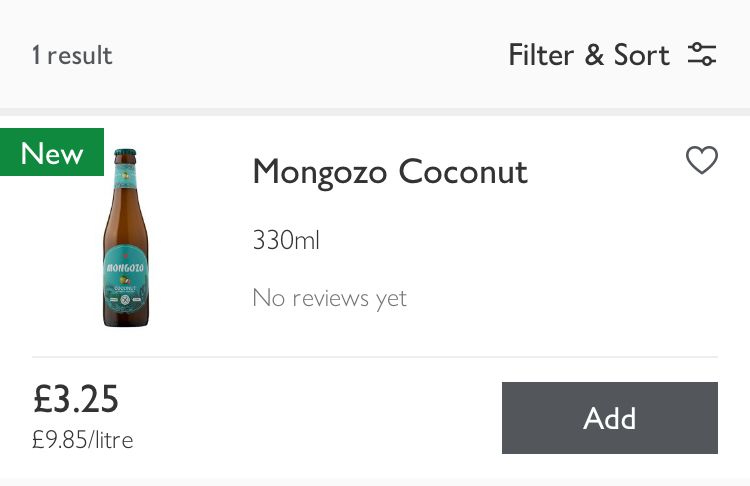Select the word Coconut in the title
This screenshot has height=486, width=750.
pyautogui.click(x=463, y=172)
